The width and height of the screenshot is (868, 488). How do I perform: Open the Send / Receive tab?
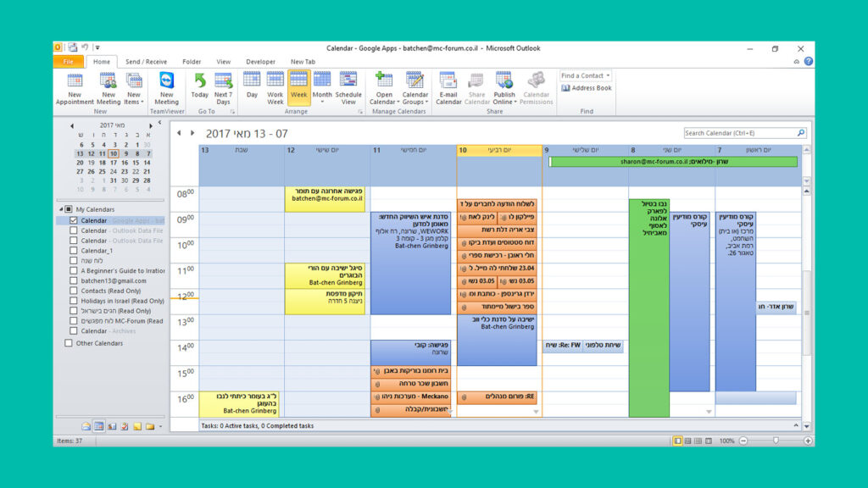click(x=146, y=62)
